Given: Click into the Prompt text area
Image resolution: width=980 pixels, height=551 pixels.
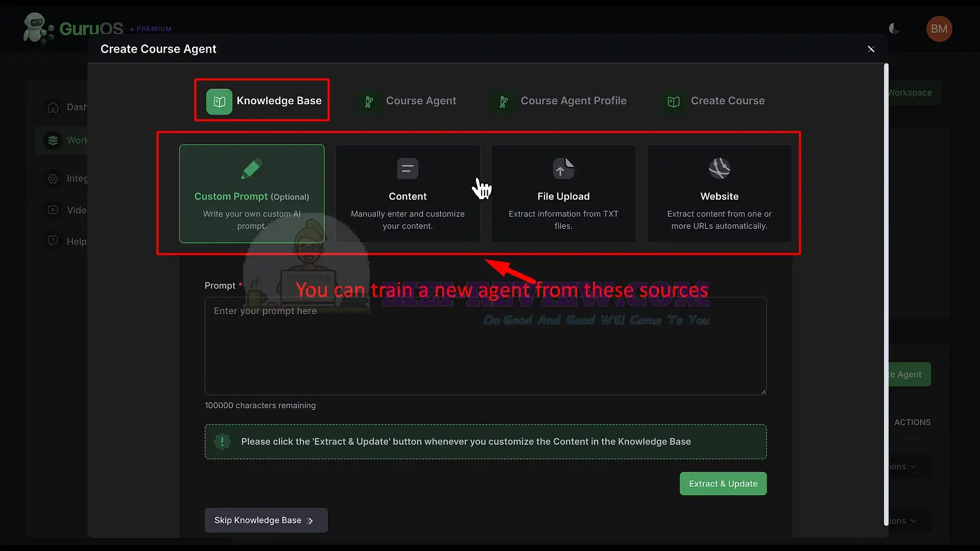Looking at the screenshot, I should 486,346.
